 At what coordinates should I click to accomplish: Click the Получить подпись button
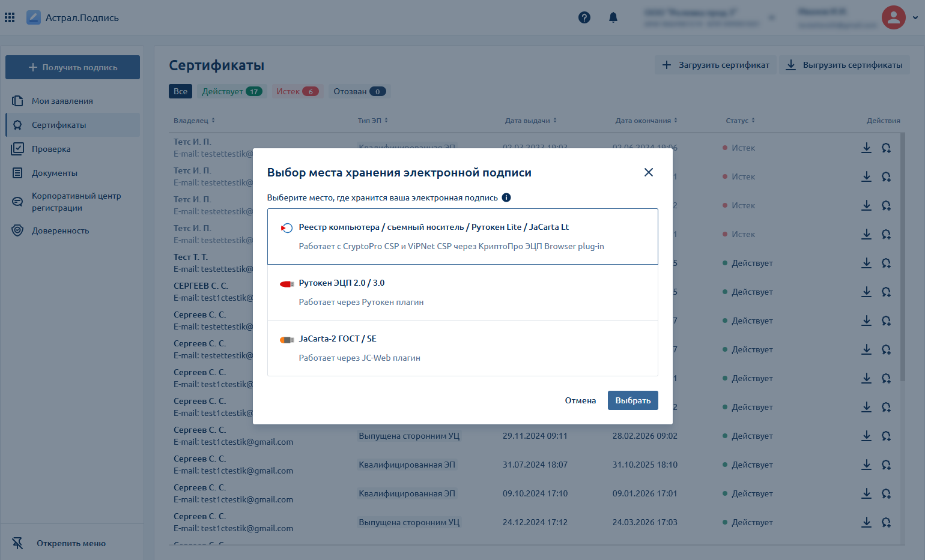click(x=73, y=67)
